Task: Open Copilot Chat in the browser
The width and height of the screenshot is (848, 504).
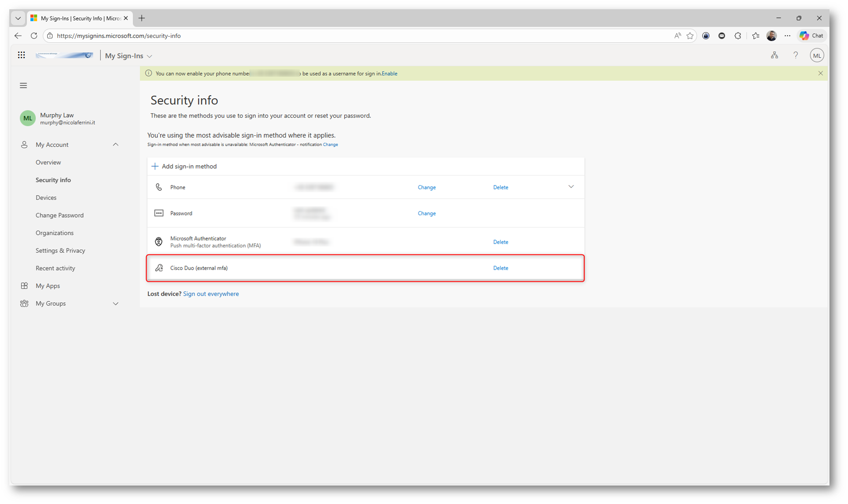Action: (812, 36)
